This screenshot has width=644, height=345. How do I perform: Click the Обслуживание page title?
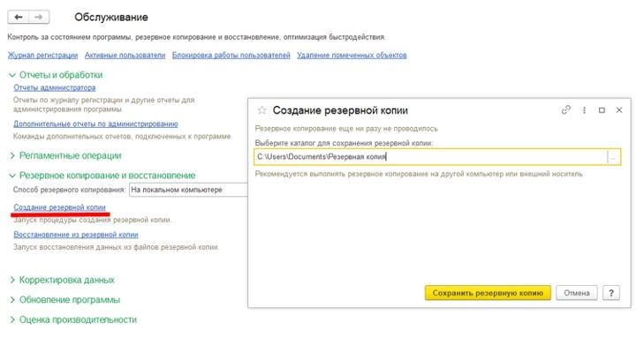pos(111,18)
